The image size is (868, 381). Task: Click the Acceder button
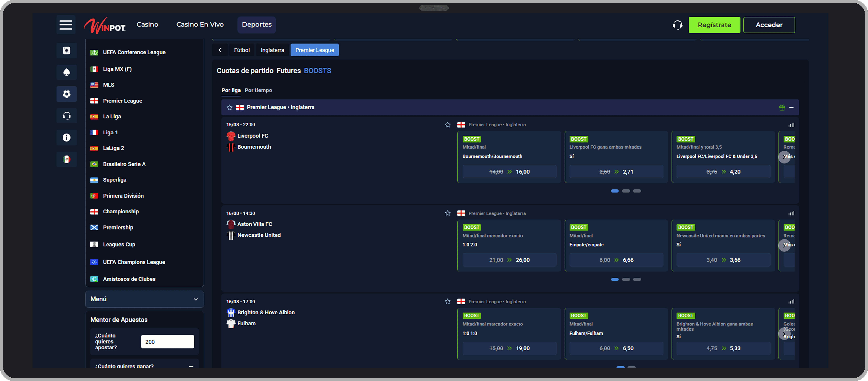tap(769, 25)
